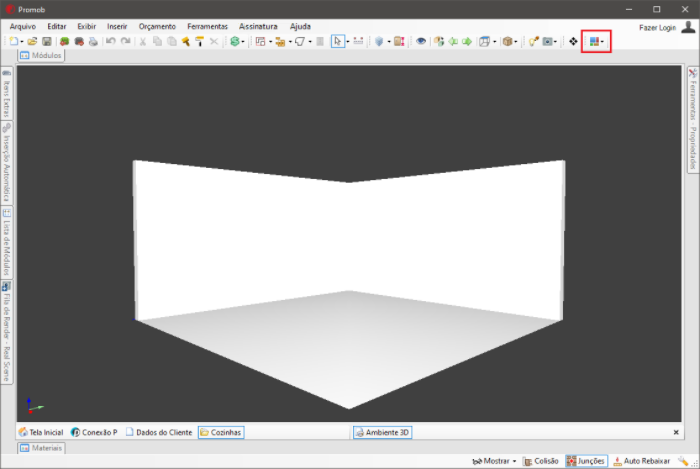Select the Cozinhas tab
The height and width of the screenshot is (469, 700).
click(x=221, y=432)
